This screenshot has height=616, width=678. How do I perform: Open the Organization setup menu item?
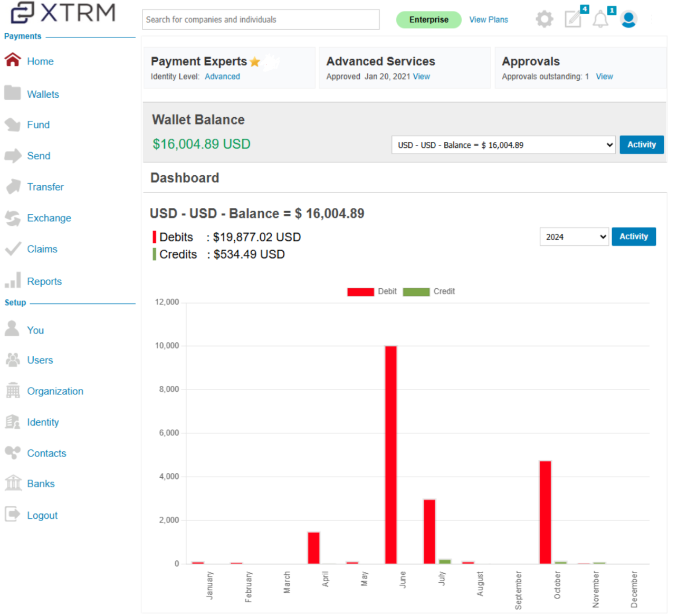click(x=55, y=391)
